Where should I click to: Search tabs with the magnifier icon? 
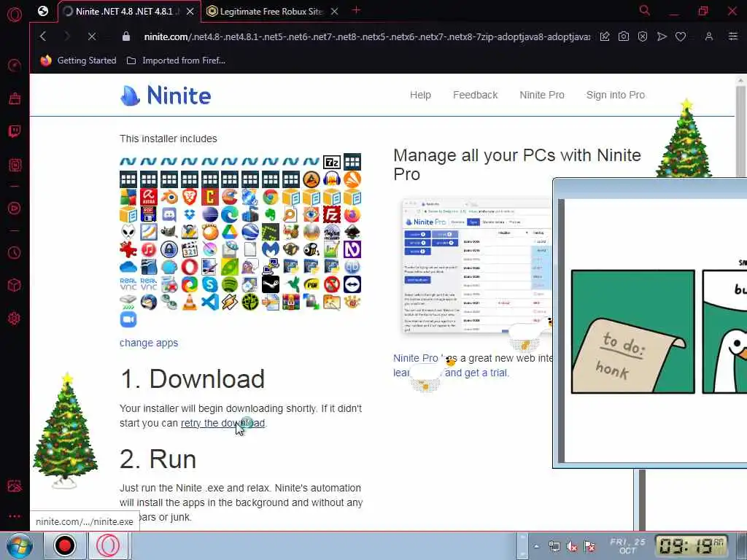pos(645,10)
